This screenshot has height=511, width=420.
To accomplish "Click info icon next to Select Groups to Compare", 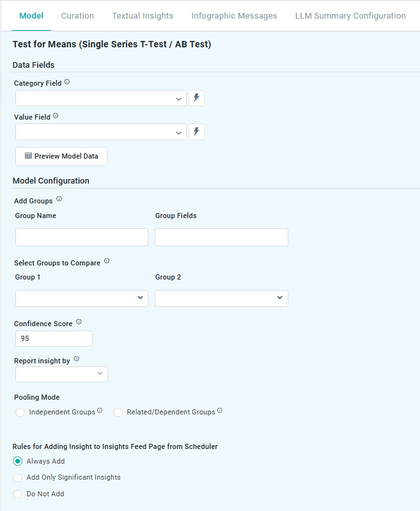I will [x=107, y=262].
